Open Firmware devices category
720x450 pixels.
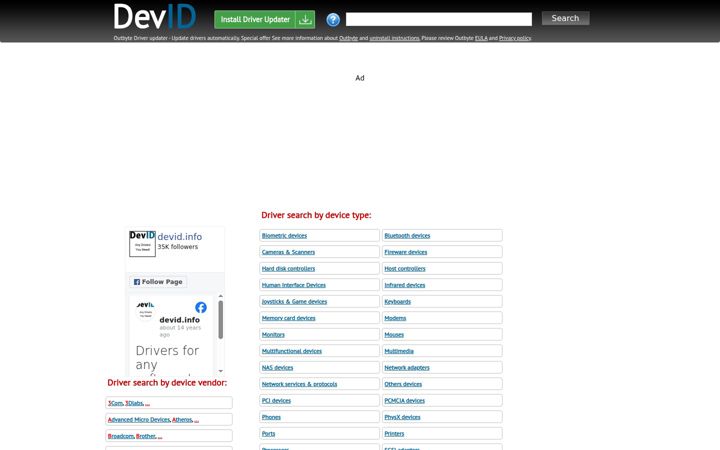pyautogui.click(x=406, y=252)
